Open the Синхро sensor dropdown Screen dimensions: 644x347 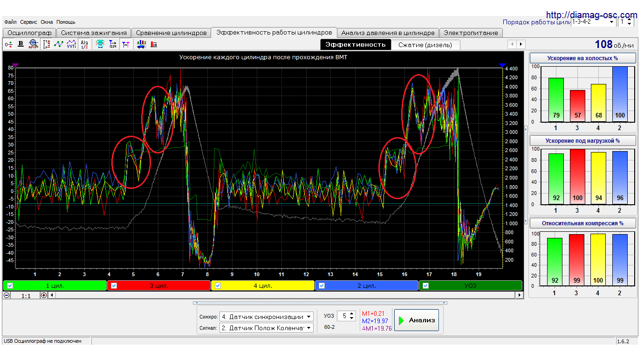tap(266, 317)
